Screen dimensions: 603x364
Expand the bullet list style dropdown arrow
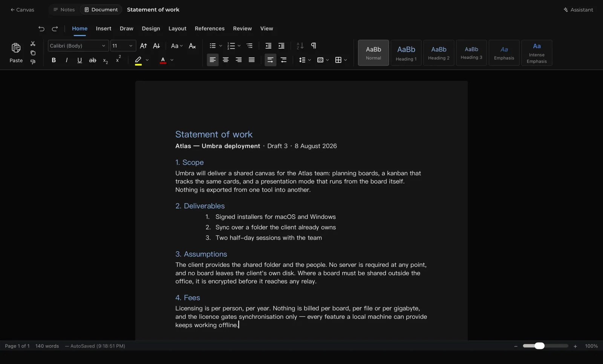coord(221,46)
